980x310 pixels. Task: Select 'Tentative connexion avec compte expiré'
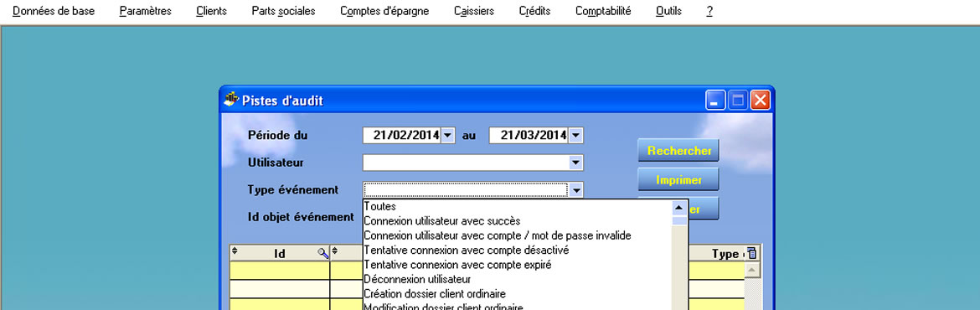pyautogui.click(x=518, y=265)
